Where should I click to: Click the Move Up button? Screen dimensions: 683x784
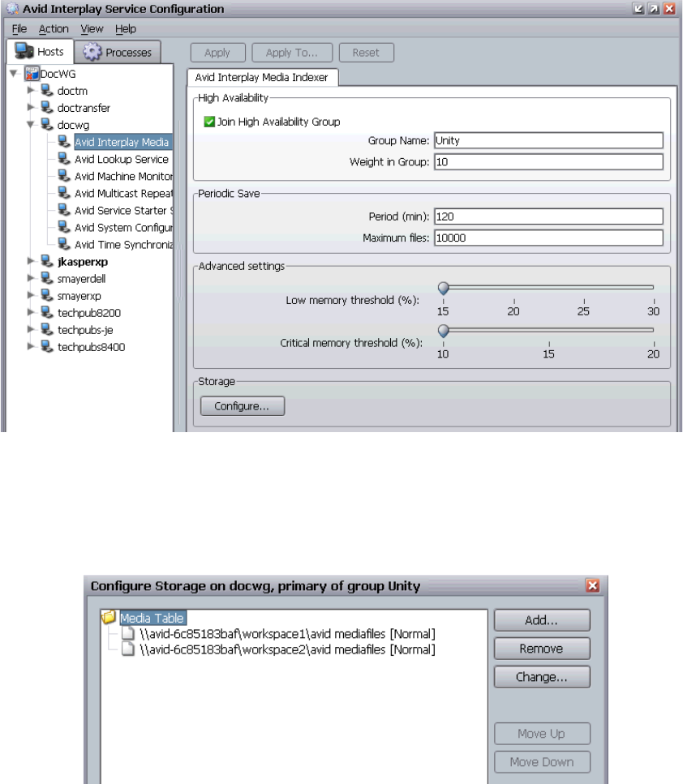pos(541,734)
